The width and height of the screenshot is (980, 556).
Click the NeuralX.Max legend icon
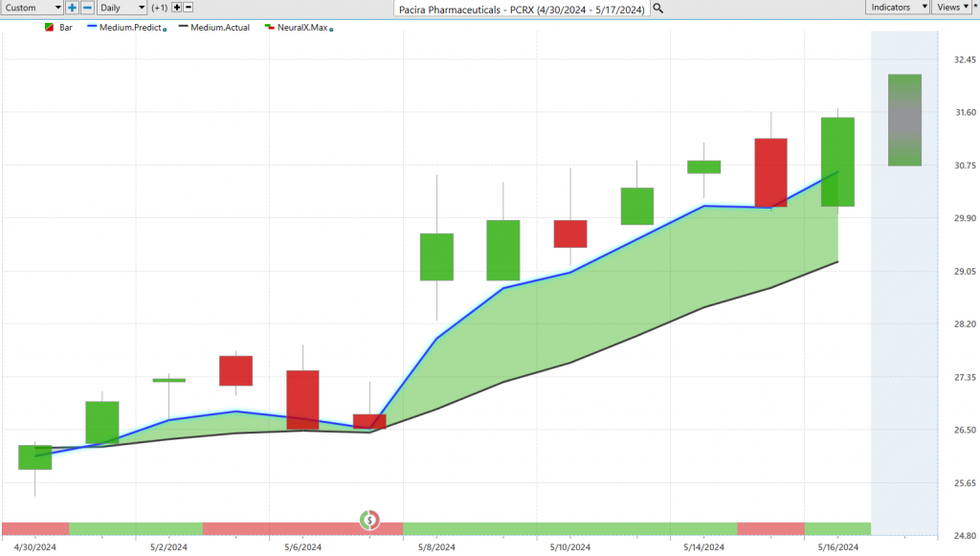point(269,28)
